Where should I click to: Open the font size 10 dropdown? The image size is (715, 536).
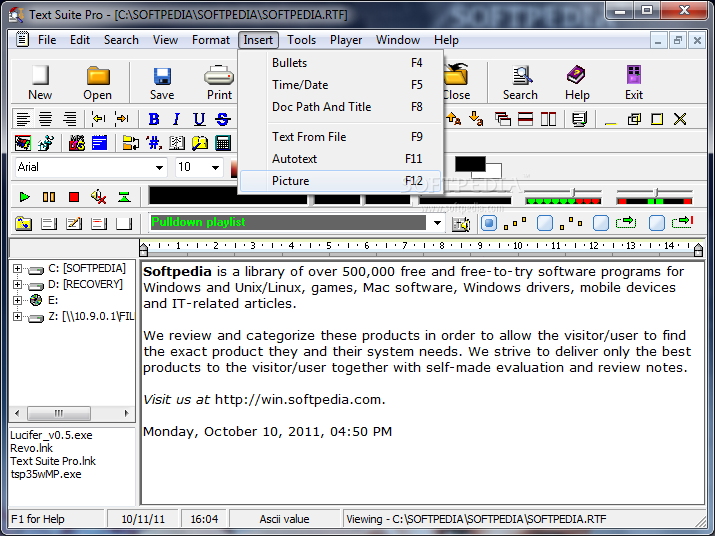click(x=215, y=167)
